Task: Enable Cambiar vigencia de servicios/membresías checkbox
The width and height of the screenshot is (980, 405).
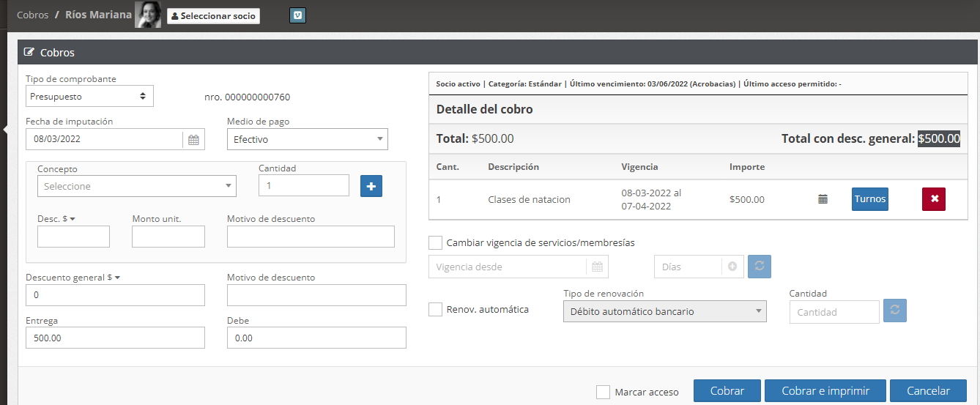Action: coord(435,242)
